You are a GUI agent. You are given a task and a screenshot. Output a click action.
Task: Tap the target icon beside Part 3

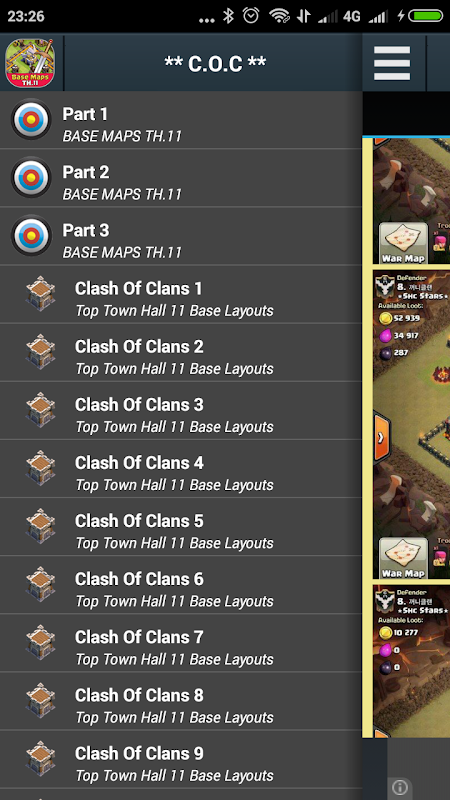point(31,236)
